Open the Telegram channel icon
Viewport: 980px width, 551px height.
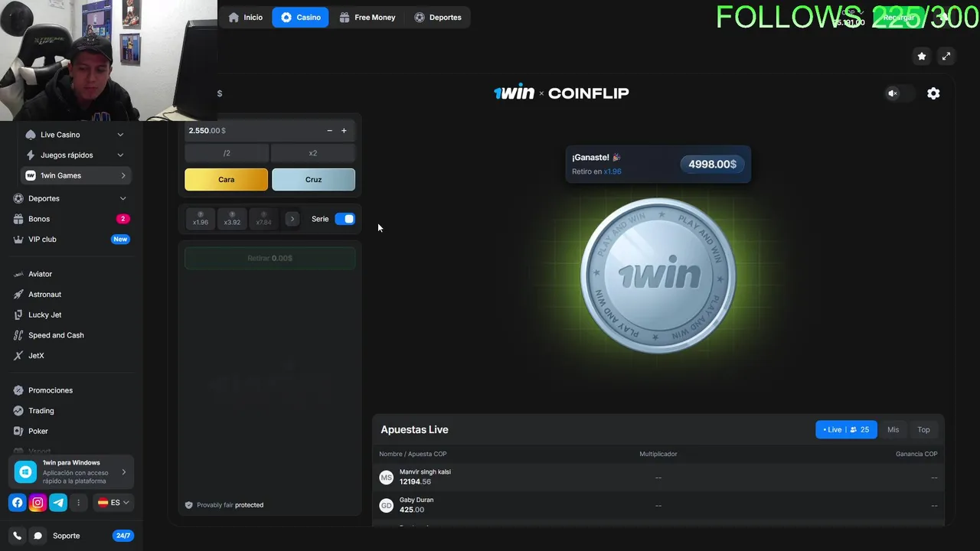(x=58, y=503)
